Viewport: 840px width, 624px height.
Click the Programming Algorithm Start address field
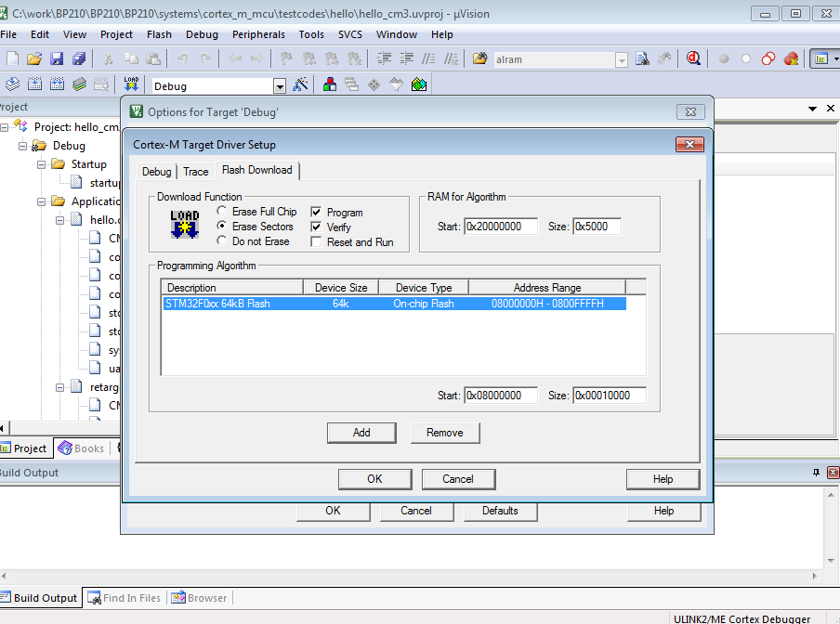(500, 396)
